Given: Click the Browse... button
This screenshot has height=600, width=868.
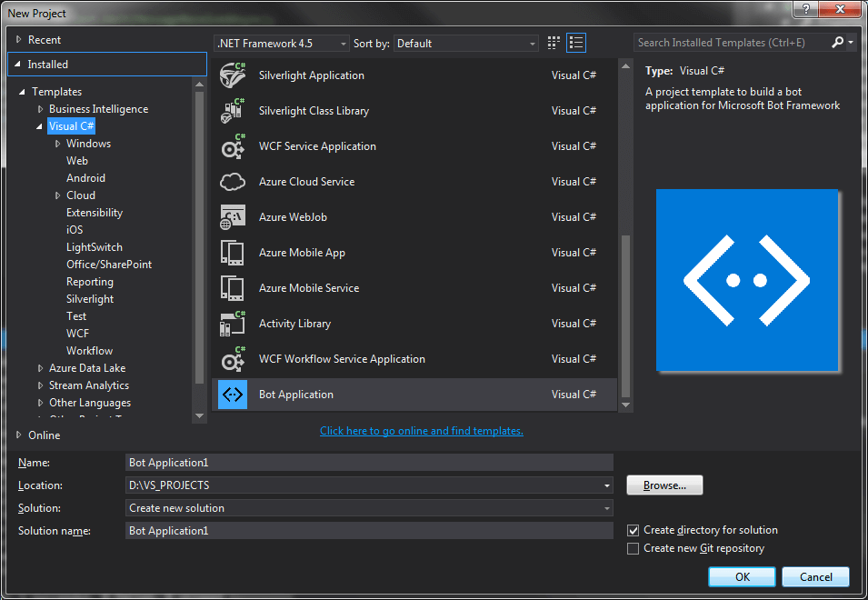Looking at the screenshot, I should tap(664, 485).
